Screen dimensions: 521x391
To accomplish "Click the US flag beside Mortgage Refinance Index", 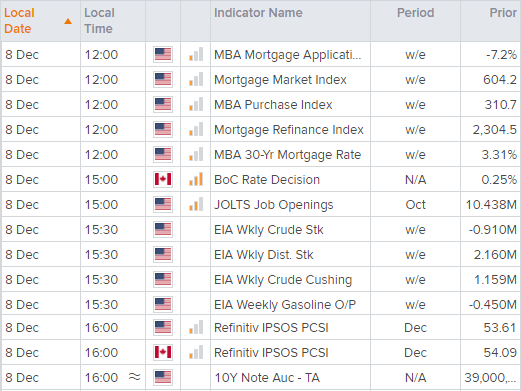I will [x=163, y=129].
